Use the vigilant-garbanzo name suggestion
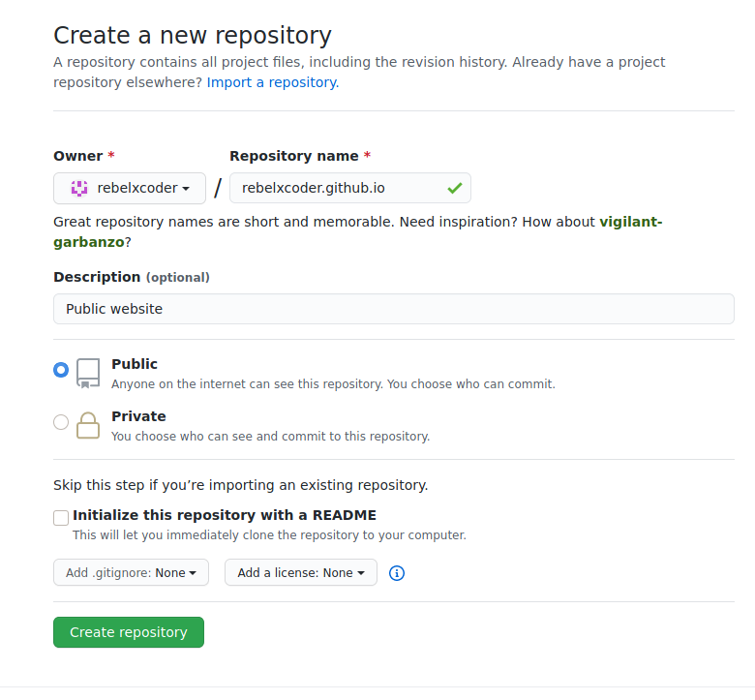 click(630, 222)
